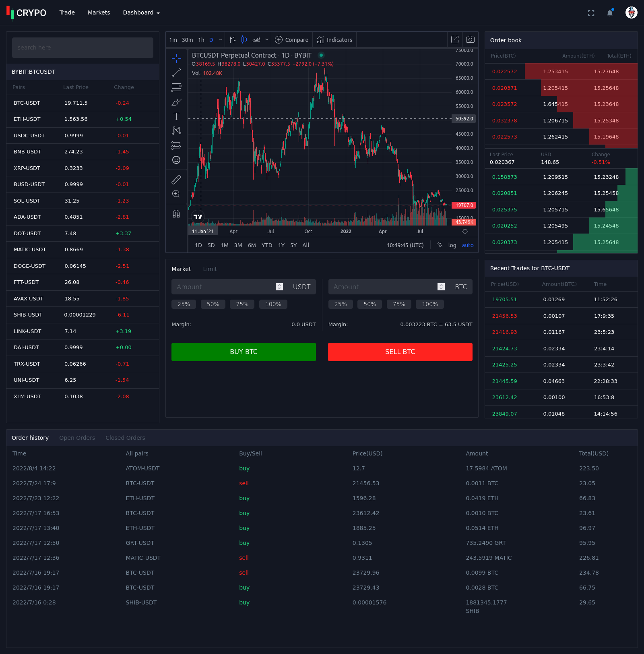Expand the chart time interval dropdown
This screenshot has height=654, width=644.
point(220,40)
